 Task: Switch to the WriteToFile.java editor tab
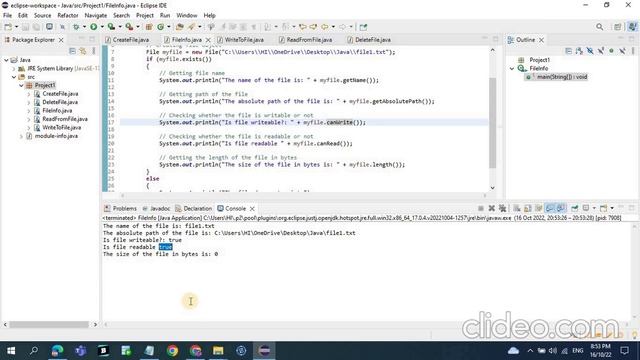(244, 40)
